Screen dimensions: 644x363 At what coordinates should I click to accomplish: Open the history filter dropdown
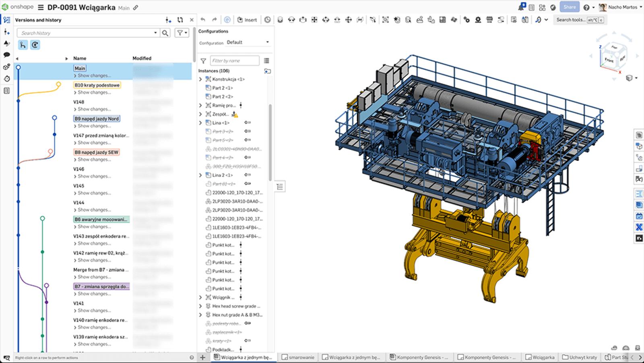click(182, 33)
